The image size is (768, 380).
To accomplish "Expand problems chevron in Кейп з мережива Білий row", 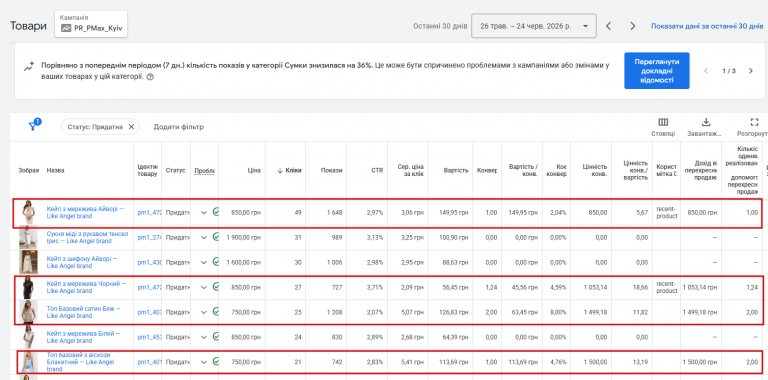I will point(204,337).
